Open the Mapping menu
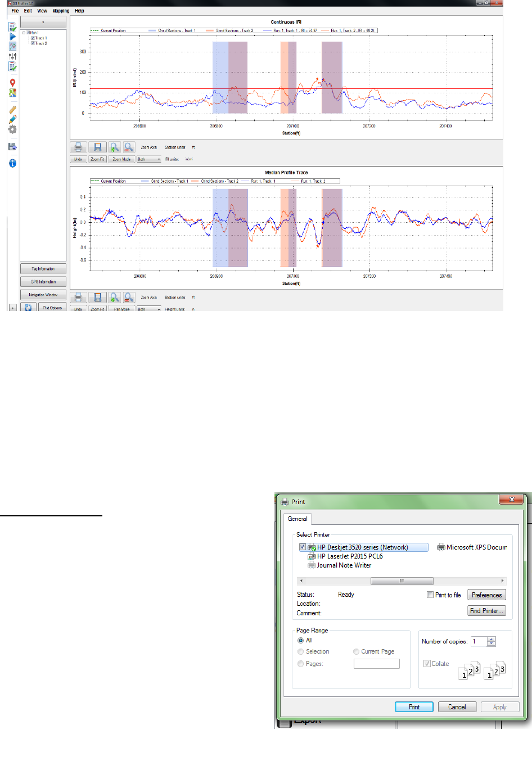Screen dimensions: 532x765 coord(61,11)
